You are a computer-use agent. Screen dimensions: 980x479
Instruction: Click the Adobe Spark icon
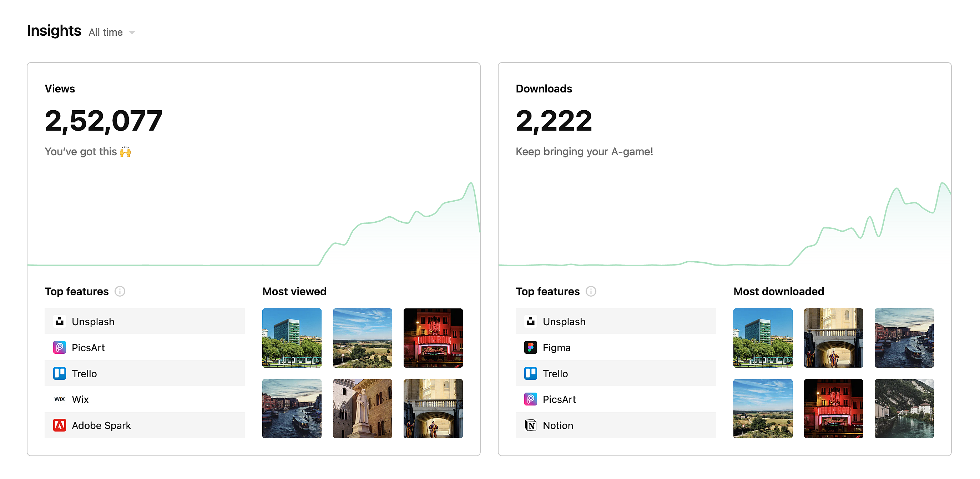tap(59, 425)
